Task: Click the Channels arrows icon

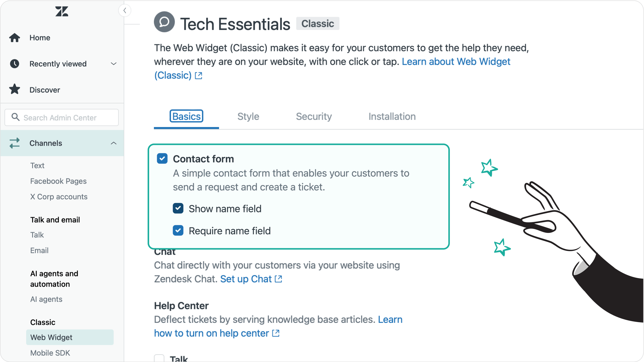Action: (15, 143)
